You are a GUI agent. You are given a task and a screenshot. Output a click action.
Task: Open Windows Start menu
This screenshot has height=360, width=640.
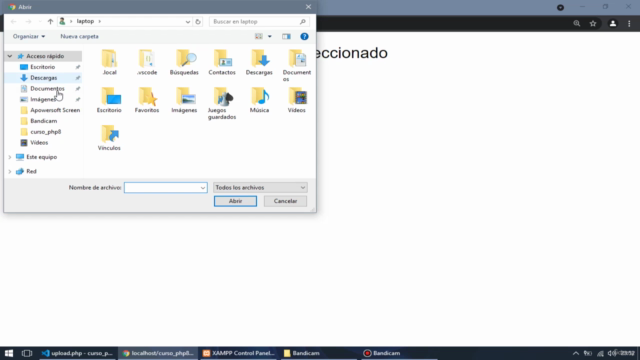(9, 353)
